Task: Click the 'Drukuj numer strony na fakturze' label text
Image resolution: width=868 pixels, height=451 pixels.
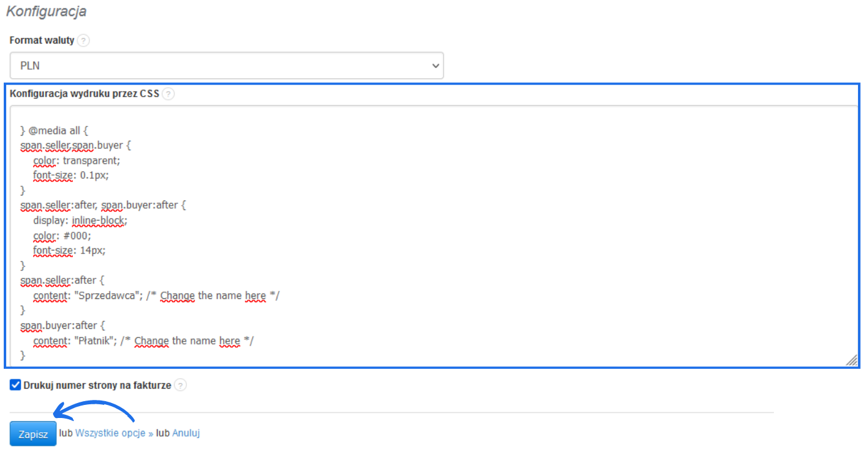Action: [x=97, y=385]
